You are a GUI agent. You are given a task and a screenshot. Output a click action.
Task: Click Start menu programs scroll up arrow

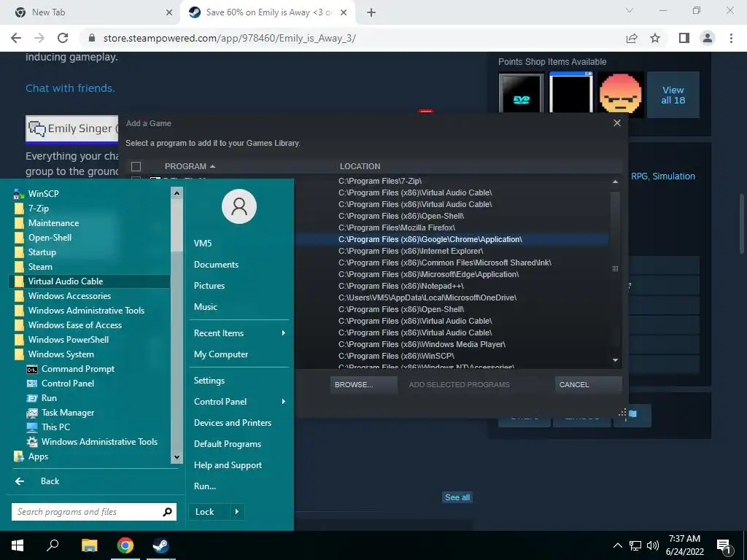pyautogui.click(x=177, y=192)
